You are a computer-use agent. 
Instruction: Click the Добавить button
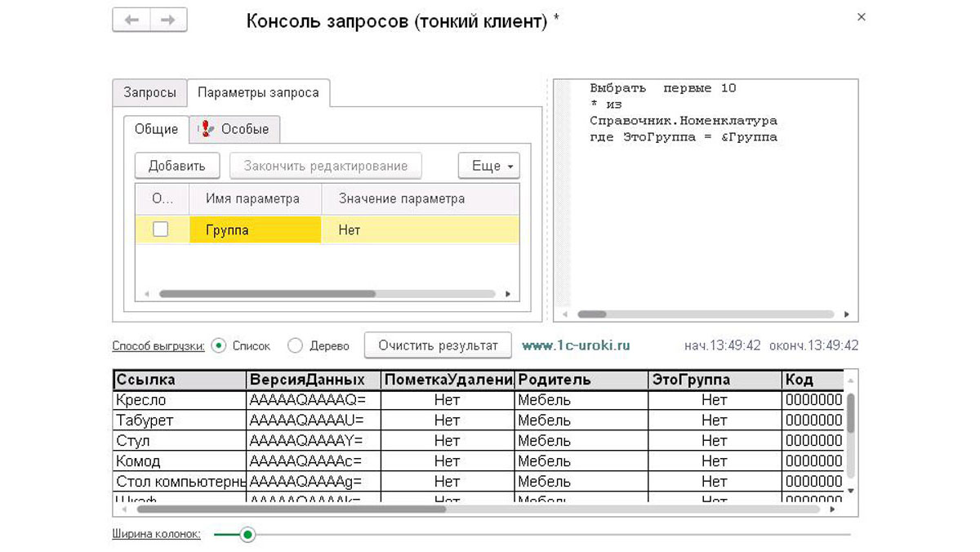[176, 165]
